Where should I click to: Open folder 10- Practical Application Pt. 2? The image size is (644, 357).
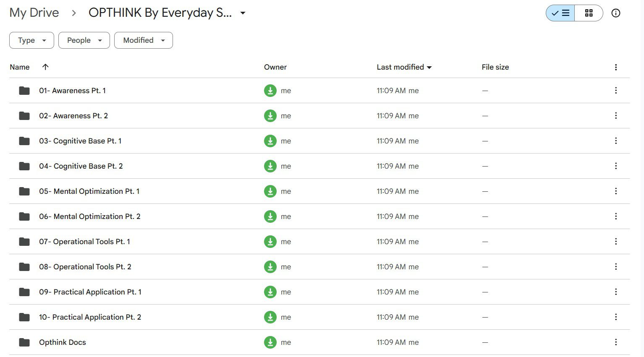tap(90, 317)
